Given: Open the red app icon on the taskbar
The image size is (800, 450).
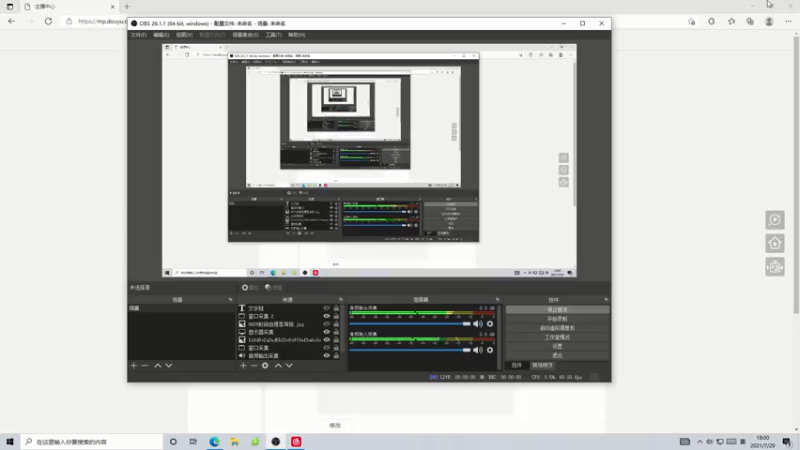Looking at the screenshot, I should click(x=296, y=442).
